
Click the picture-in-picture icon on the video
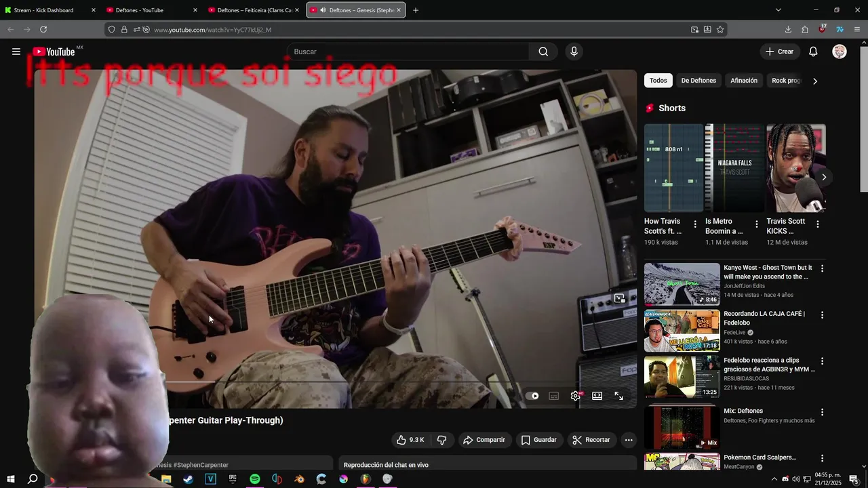point(619,298)
